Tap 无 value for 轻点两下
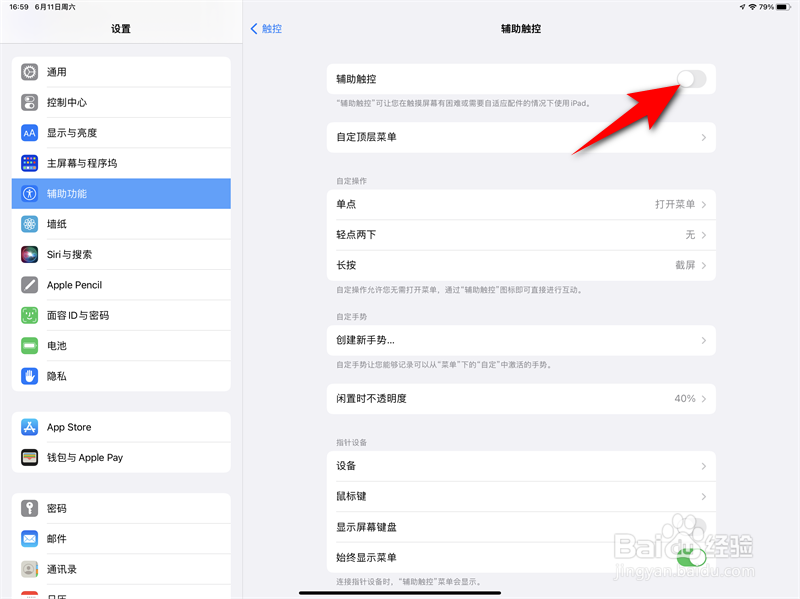The width and height of the screenshot is (800, 599). [690, 235]
